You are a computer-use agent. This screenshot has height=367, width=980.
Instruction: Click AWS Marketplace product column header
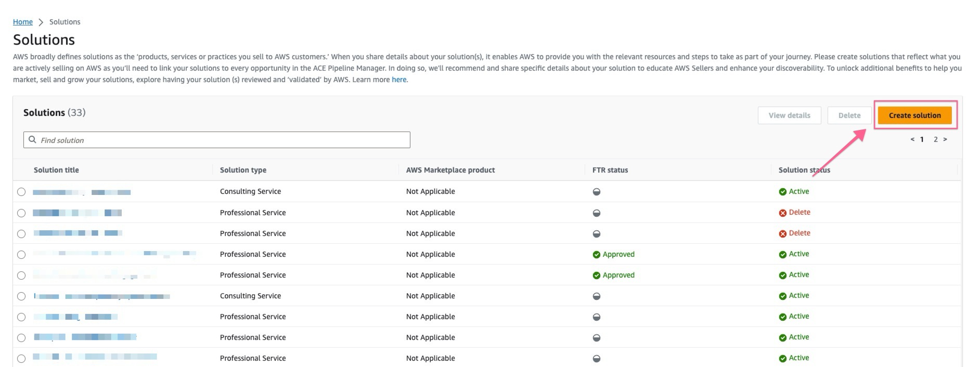[450, 170]
